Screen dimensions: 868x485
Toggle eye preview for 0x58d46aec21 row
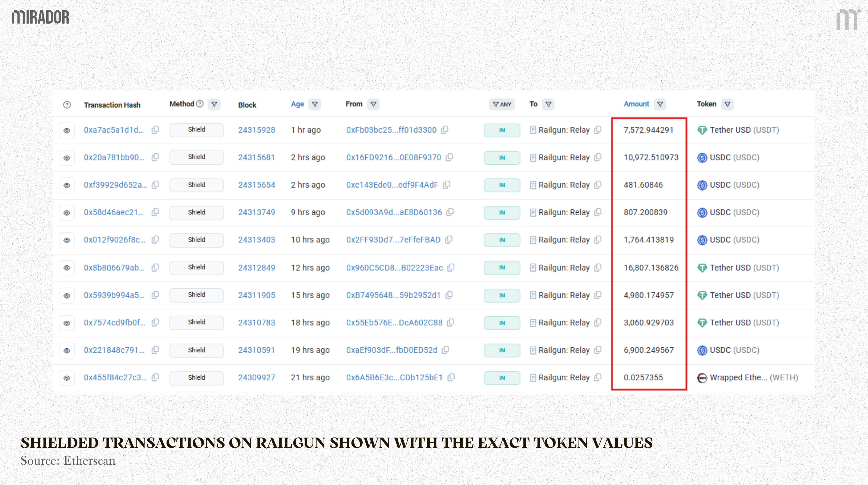67,213
